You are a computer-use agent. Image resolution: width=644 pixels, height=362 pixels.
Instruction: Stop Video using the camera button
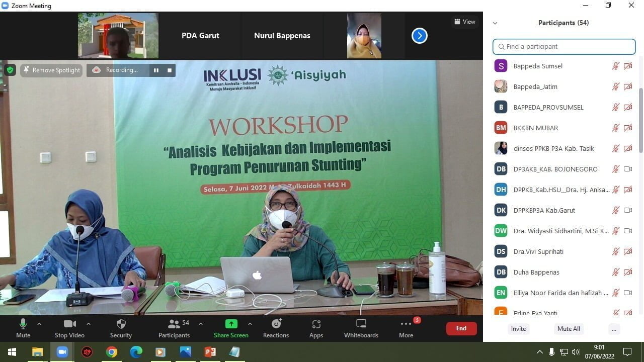70,324
